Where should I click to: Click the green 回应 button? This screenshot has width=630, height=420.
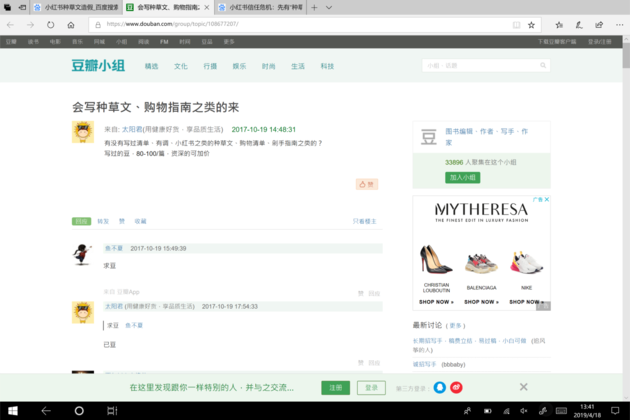(x=82, y=221)
